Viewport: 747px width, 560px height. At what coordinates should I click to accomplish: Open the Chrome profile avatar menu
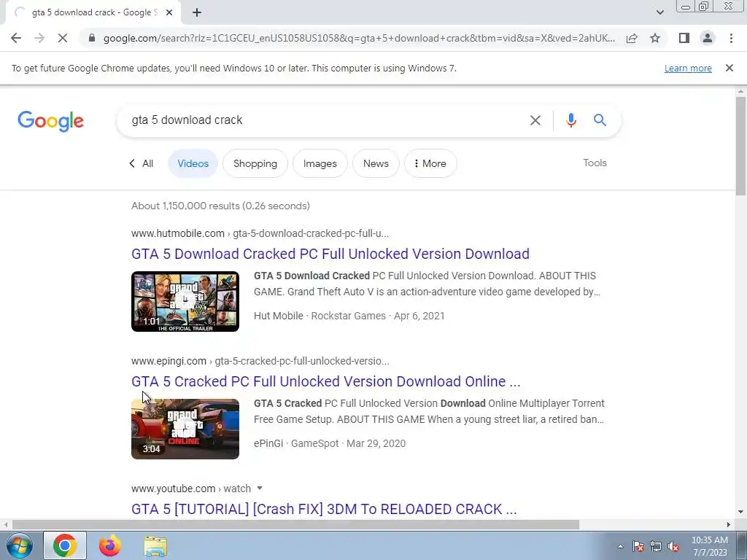coord(708,38)
